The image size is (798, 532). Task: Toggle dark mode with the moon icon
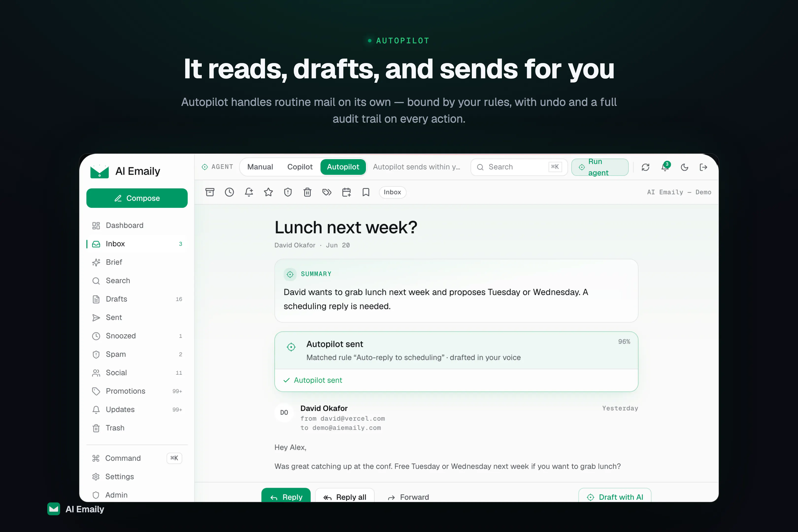(x=685, y=167)
